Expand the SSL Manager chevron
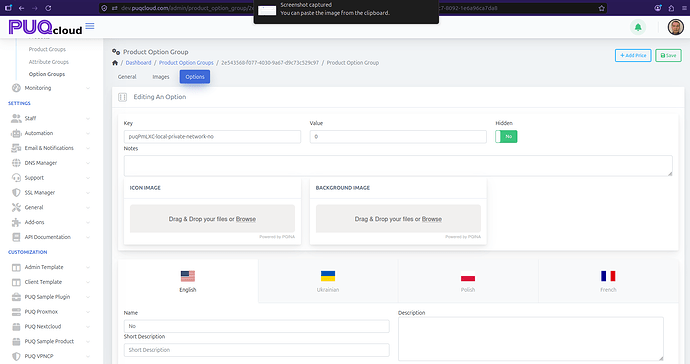 pyautogui.click(x=88, y=193)
